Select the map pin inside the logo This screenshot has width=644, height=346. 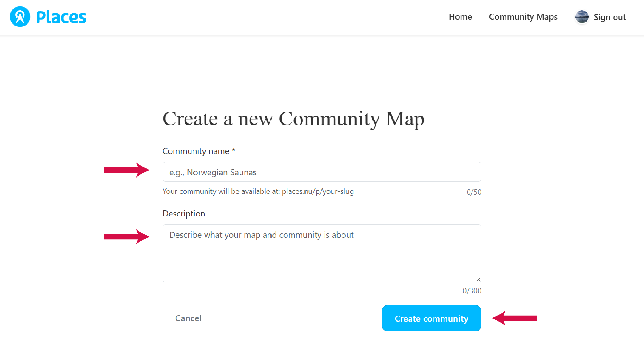click(20, 16)
